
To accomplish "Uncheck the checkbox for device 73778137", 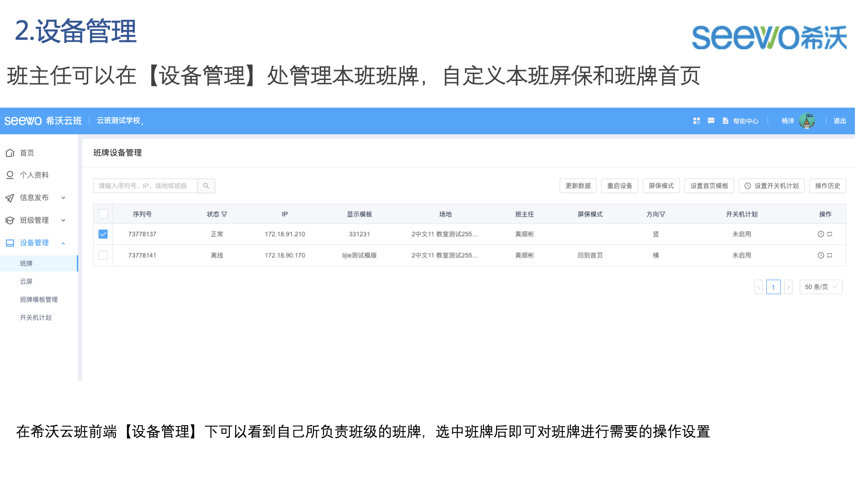I will 103,234.
